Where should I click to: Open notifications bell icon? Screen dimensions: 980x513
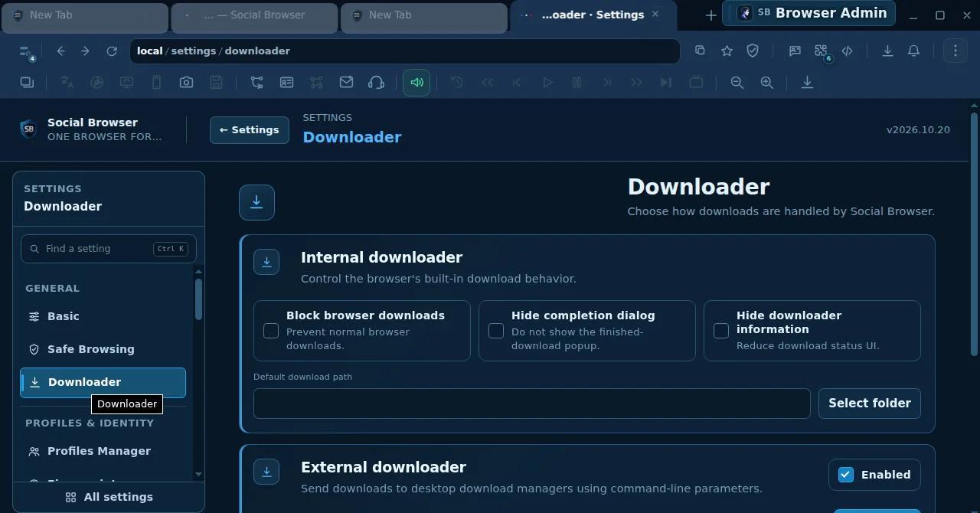tap(913, 51)
